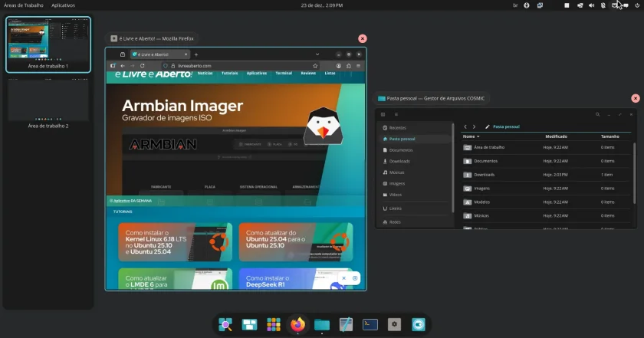
Task: Click the Modificado column header
Action: [556, 136]
